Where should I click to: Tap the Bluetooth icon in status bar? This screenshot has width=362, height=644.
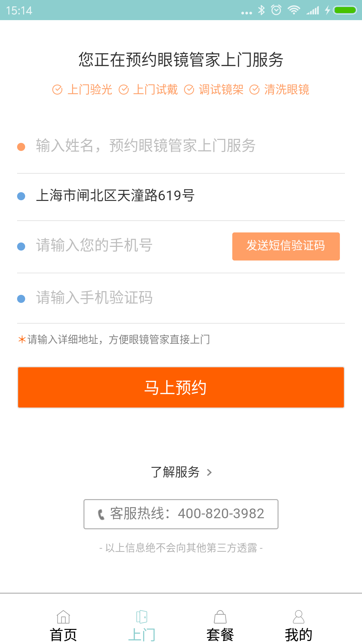(x=261, y=10)
